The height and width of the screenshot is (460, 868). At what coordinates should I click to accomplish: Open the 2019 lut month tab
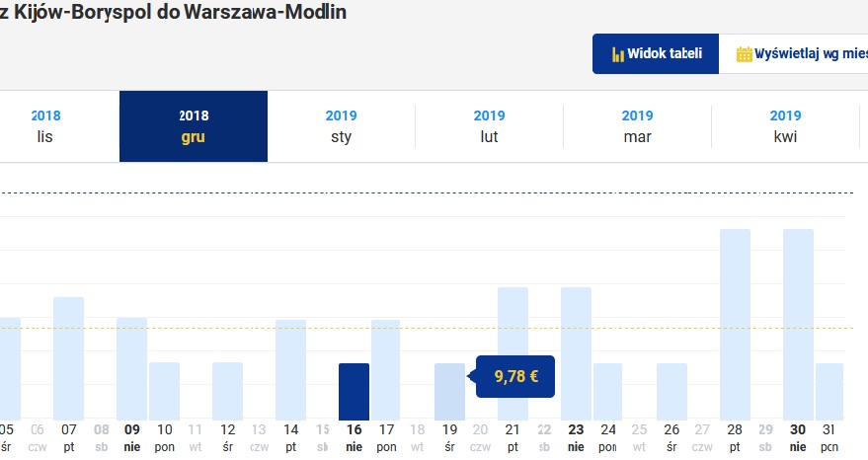pyautogui.click(x=490, y=126)
